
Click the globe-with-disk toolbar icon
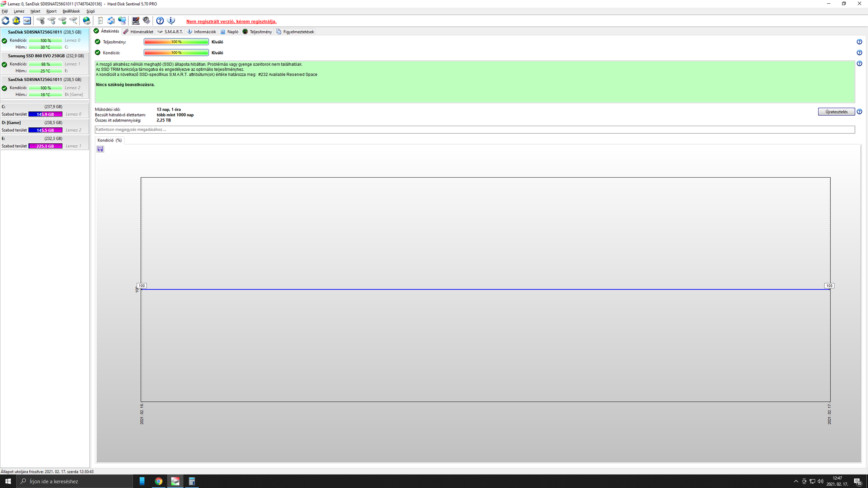(87, 21)
